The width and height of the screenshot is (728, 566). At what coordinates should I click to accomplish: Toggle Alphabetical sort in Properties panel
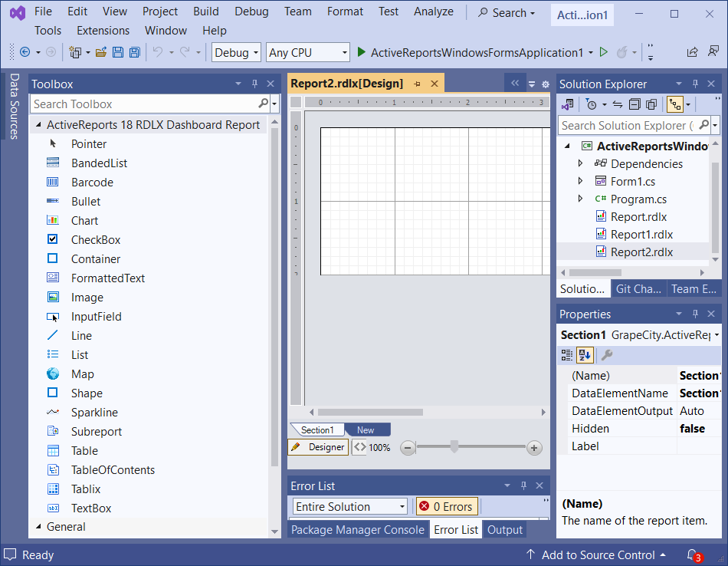(585, 356)
